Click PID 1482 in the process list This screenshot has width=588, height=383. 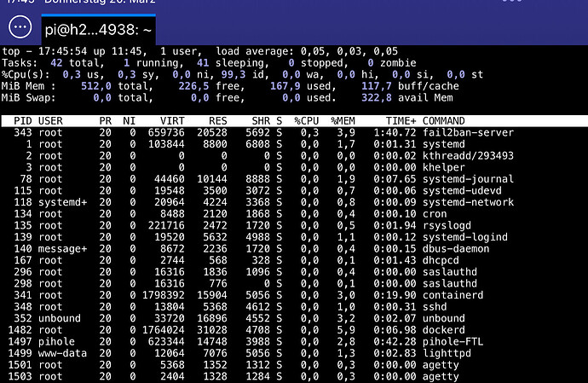tap(20, 330)
